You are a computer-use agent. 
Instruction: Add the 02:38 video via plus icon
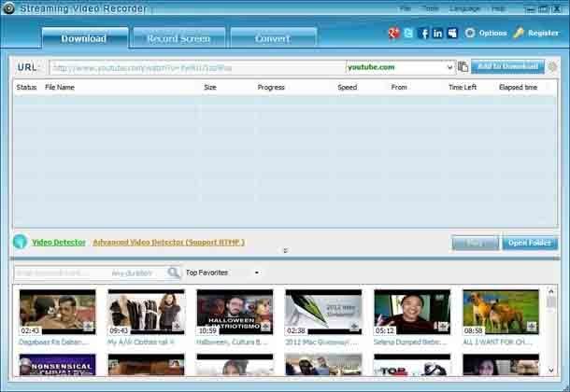(354, 327)
